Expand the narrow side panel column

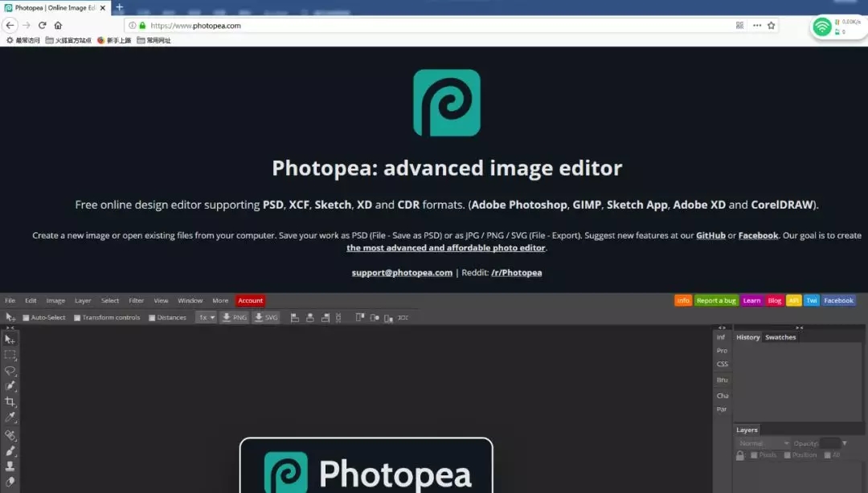point(722,328)
